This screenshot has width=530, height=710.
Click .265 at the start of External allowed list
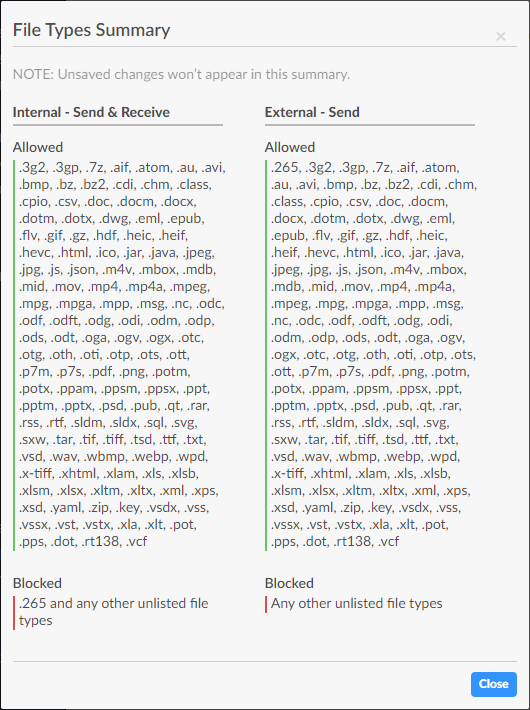284,168
